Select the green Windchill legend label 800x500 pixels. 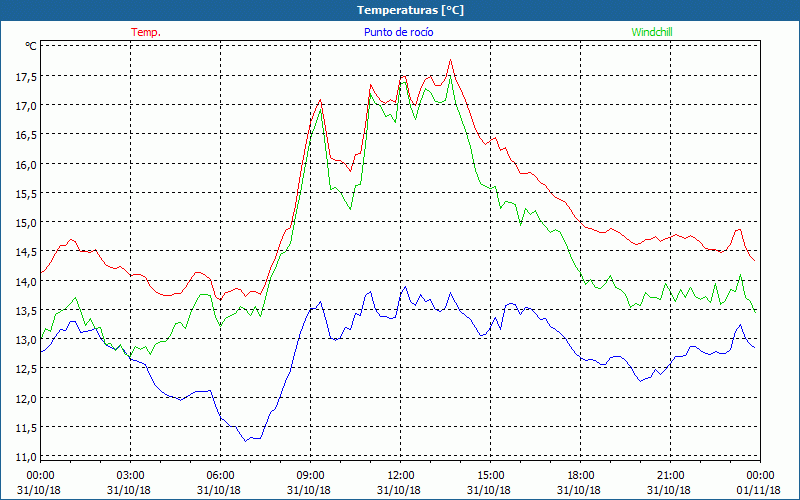coord(652,32)
